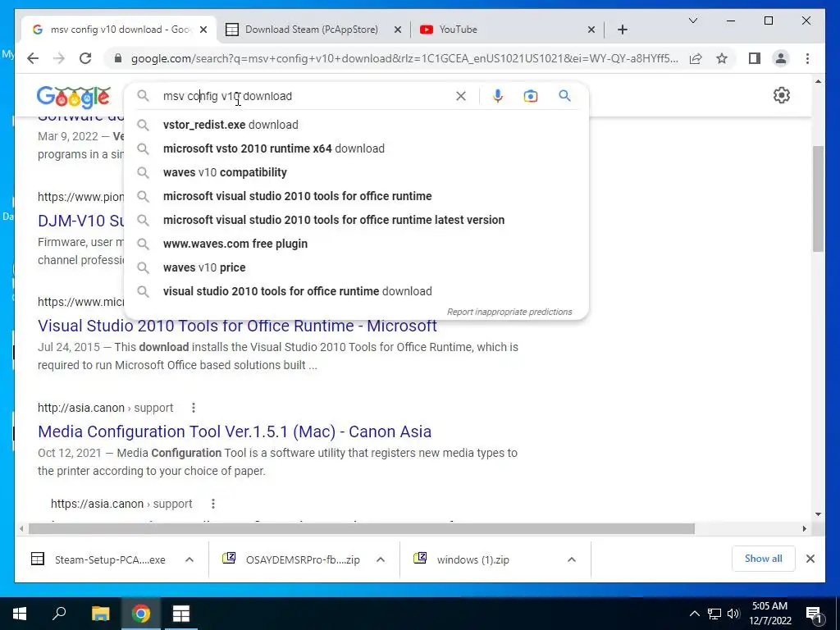Click the scroll right arrow
The height and width of the screenshot is (630, 840).
coord(804,529)
